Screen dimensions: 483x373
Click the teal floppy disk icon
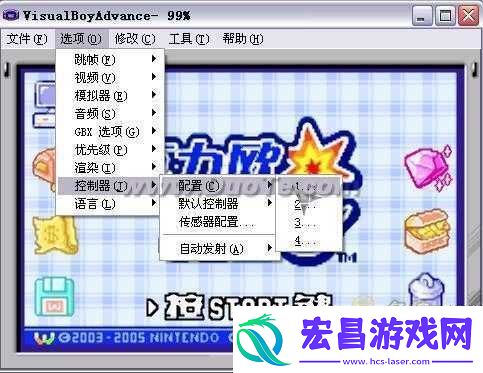tap(54, 297)
